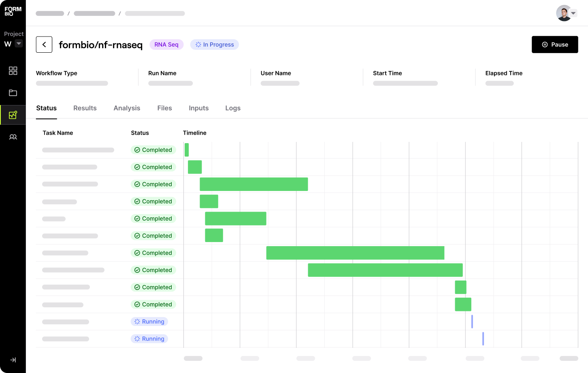Click the team members icon in sidebar
Screen dimensions: 588x373
[x=13, y=137]
